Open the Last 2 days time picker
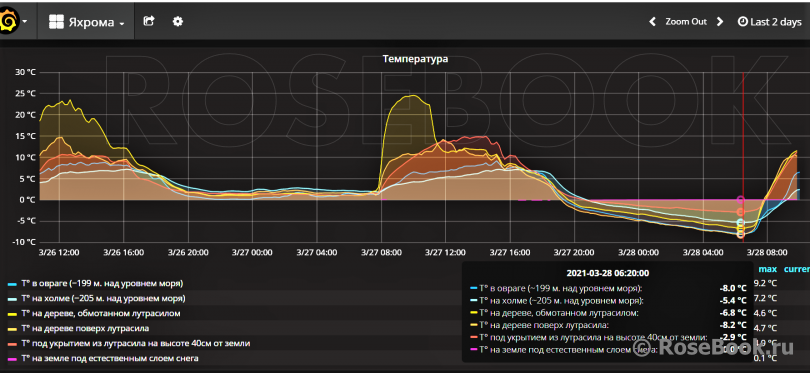Screen dimensions: 810x373 tap(769, 22)
